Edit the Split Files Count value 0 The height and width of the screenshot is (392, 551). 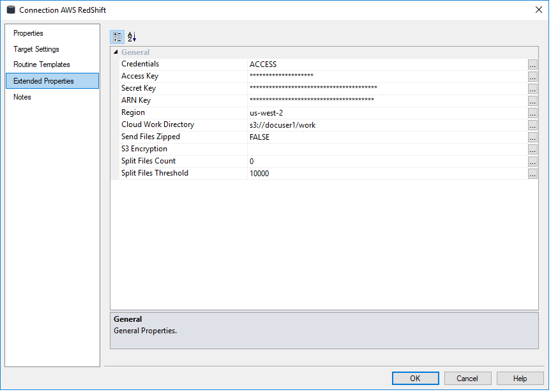tap(388, 162)
